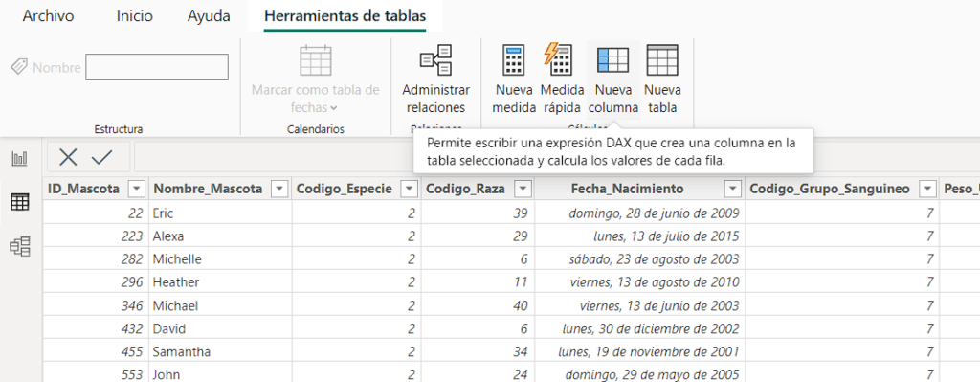Screen dimensions: 980x382
Task: Confirm formula with the checkmark icon
Action: 101,157
